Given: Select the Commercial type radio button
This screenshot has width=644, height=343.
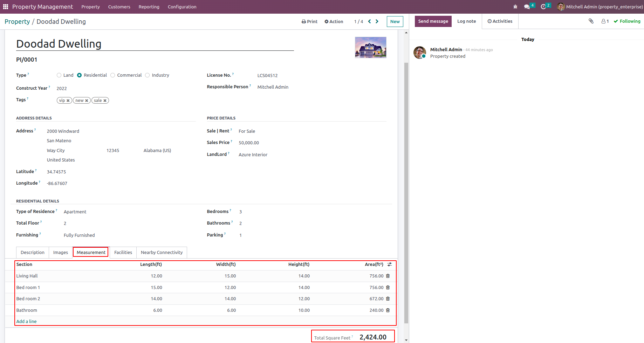Looking at the screenshot, I should tap(113, 75).
